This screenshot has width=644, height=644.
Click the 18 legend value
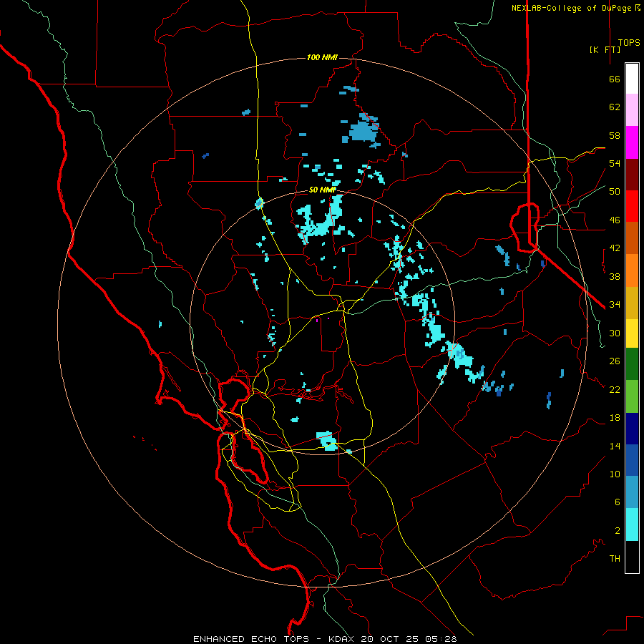tap(615, 418)
